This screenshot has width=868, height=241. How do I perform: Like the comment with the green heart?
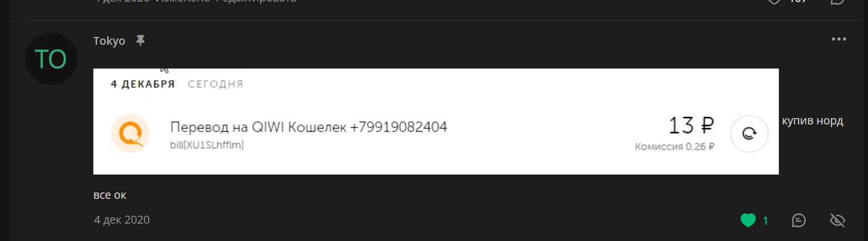(748, 220)
